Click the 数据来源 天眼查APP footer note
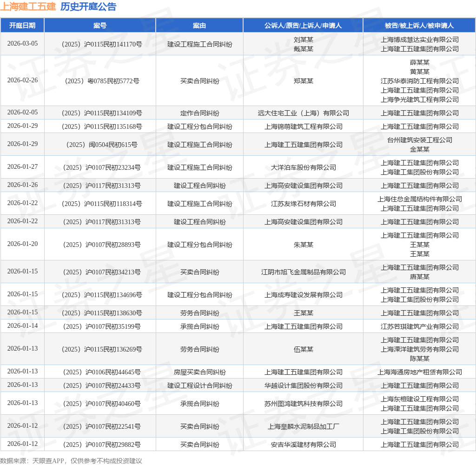This screenshot has width=476, height=465. (x=71, y=461)
